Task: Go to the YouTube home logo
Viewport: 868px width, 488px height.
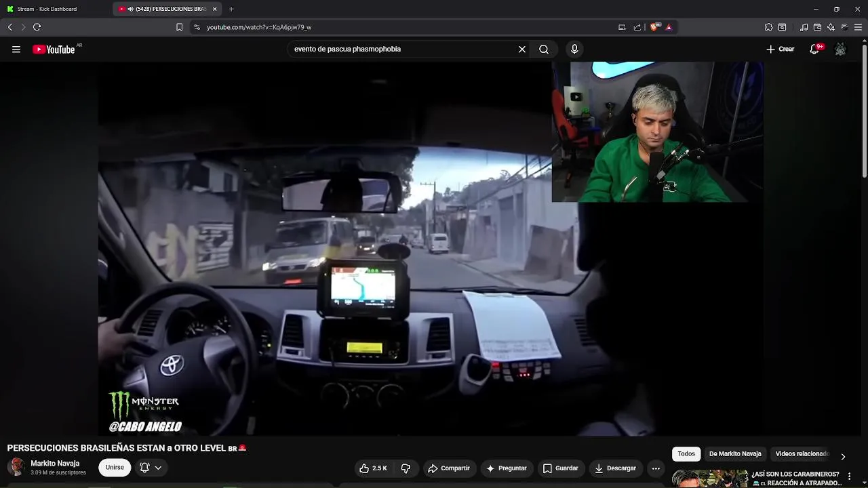Action: pos(54,49)
